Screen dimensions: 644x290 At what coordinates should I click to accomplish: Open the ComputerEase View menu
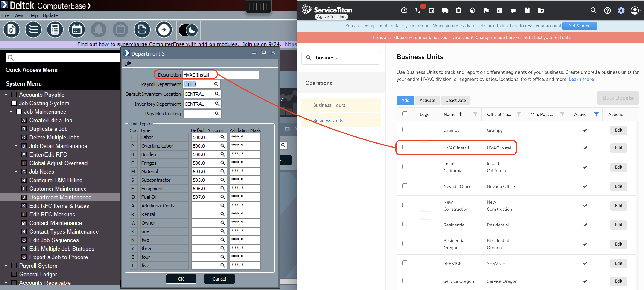(x=19, y=16)
